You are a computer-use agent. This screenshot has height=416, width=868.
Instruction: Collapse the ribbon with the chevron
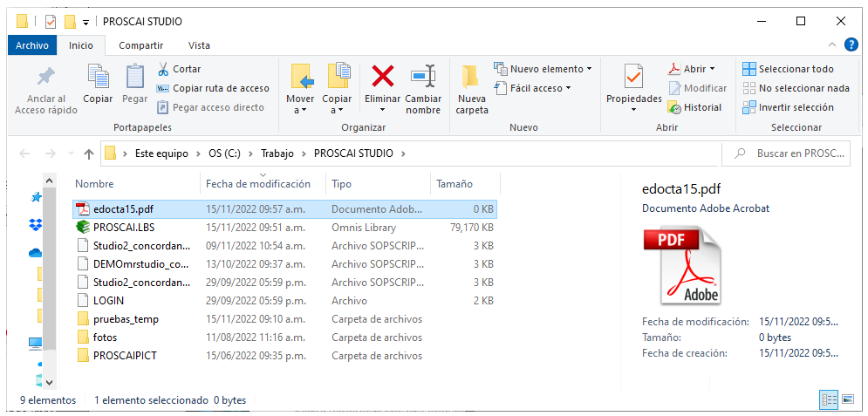pos(832,44)
